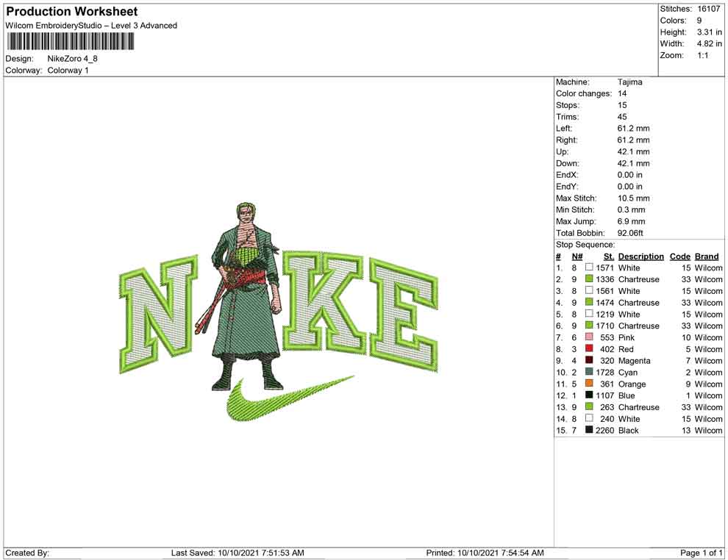Click the Min Stitch value 0.3 mm

[631, 209]
